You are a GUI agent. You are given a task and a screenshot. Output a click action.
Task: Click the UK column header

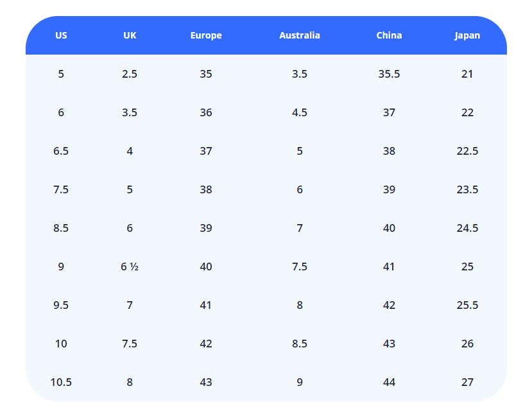[x=130, y=35]
